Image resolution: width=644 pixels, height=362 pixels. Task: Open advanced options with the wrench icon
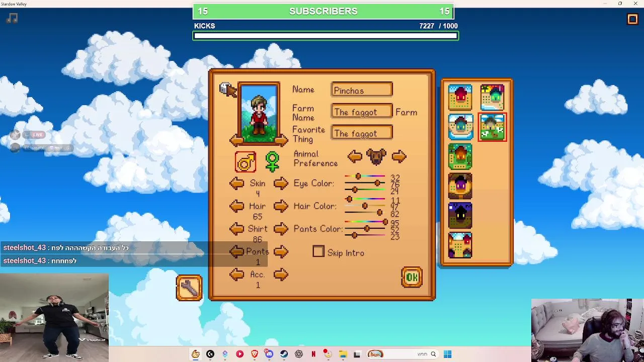(x=189, y=288)
